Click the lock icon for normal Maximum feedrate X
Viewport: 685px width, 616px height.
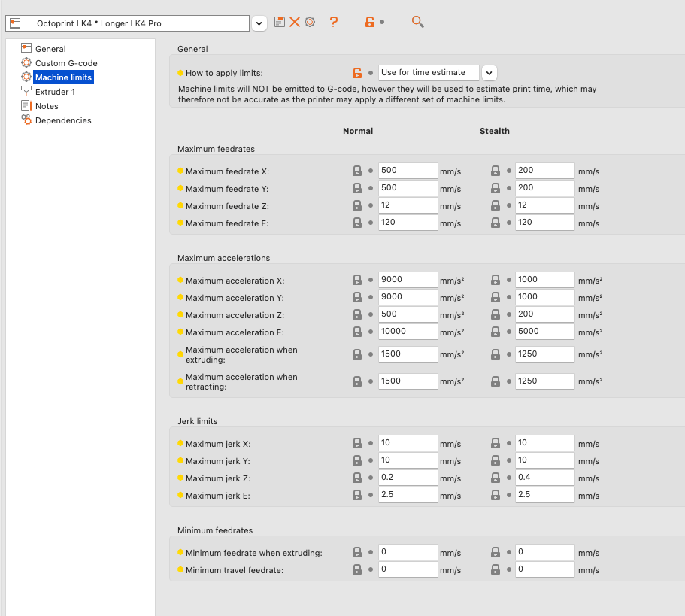[x=357, y=171]
